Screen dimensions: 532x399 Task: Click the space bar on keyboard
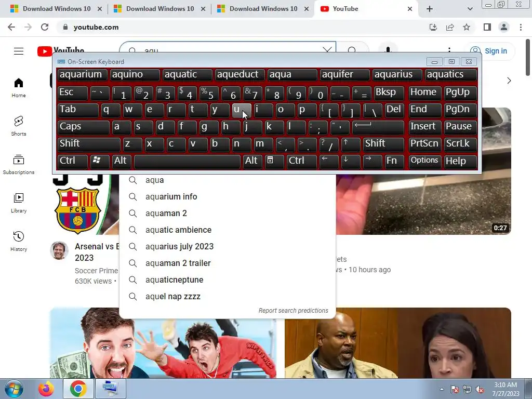[x=187, y=161]
